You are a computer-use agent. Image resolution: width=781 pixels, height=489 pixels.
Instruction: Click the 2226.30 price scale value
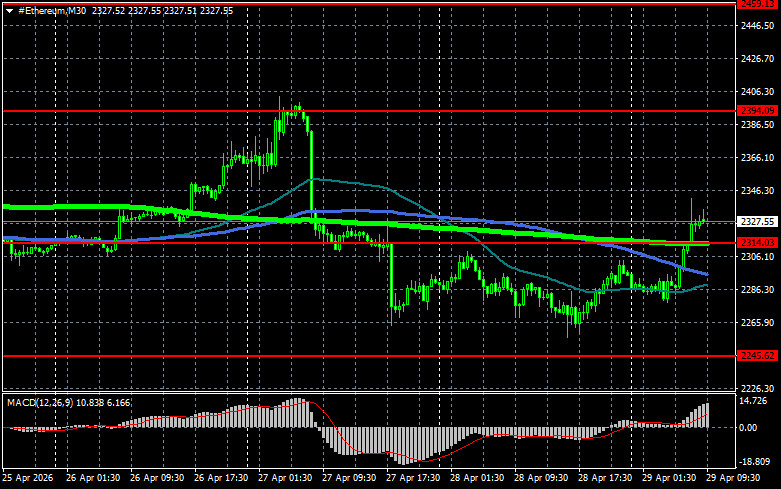(x=758, y=388)
